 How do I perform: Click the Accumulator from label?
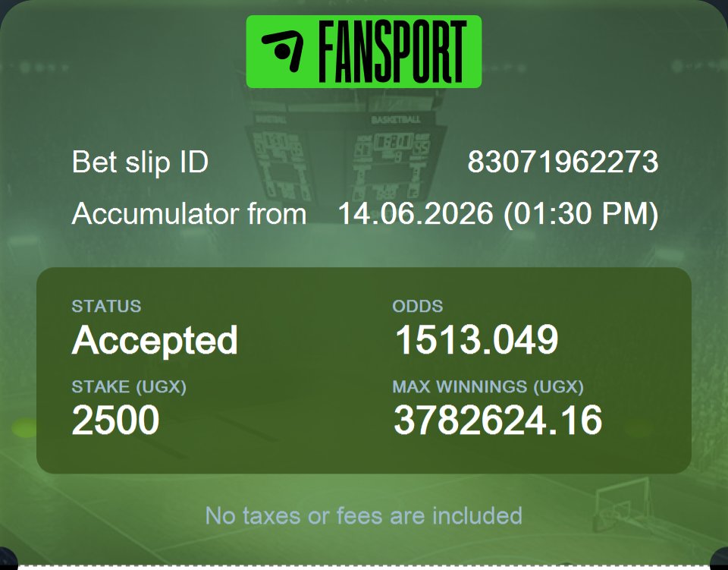tap(189, 214)
